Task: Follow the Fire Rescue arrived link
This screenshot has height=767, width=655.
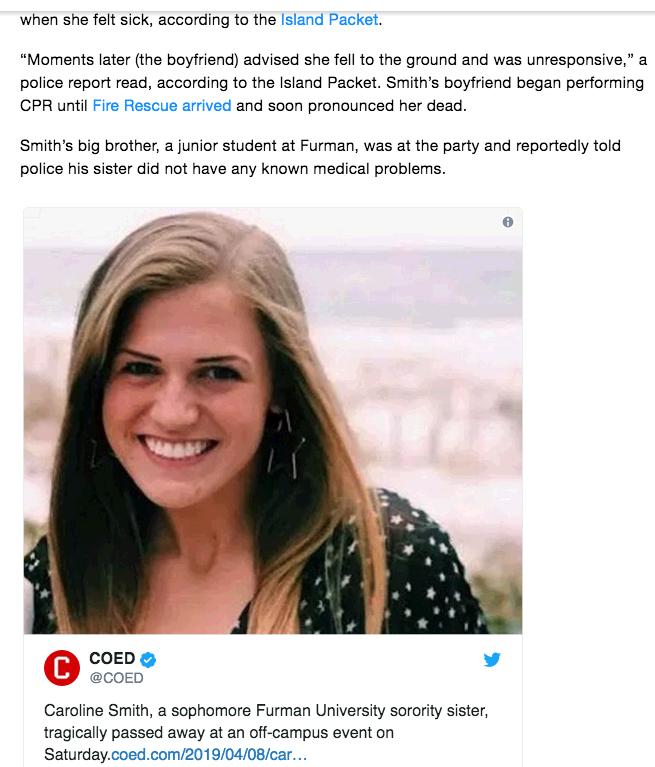Action: pyautogui.click(x=161, y=106)
